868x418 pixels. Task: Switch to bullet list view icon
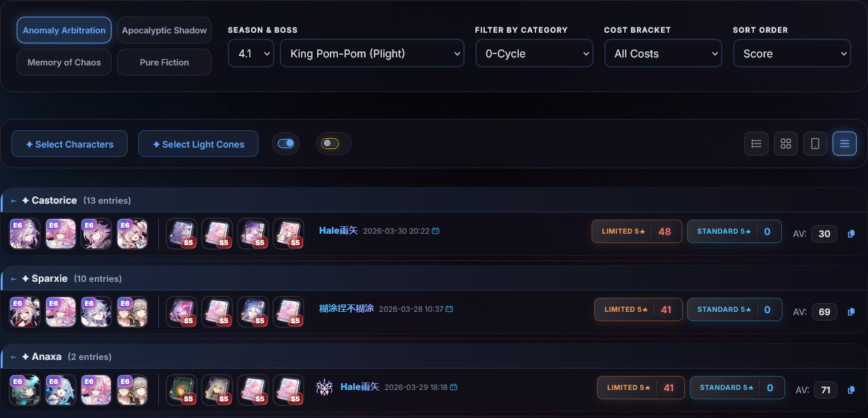tap(756, 144)
